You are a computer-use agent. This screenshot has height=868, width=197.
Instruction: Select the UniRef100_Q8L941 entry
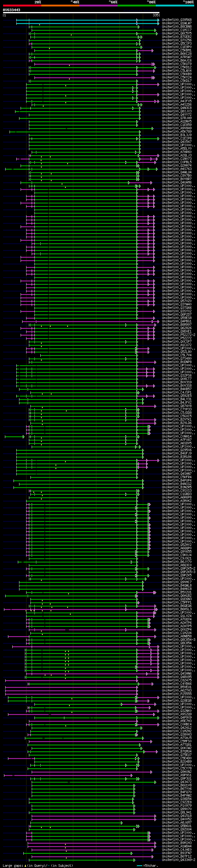pos(177,812)
